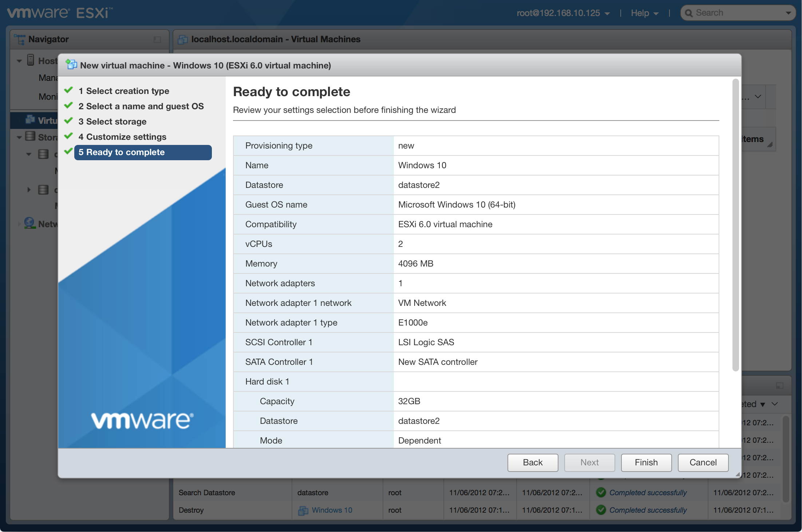Screen dimensions: 802x532
Task: Click Destroy task status success icon
Action: (601, 510)
